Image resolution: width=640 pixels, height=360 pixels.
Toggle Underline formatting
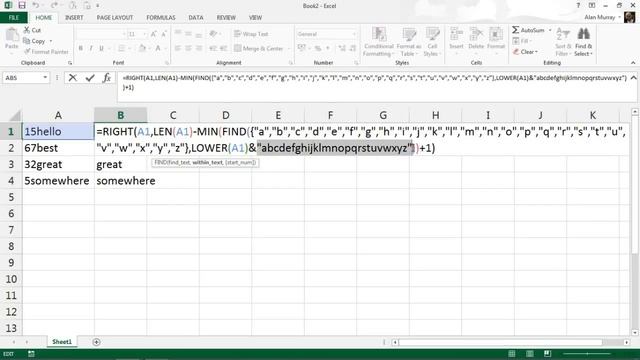[101, 48]
